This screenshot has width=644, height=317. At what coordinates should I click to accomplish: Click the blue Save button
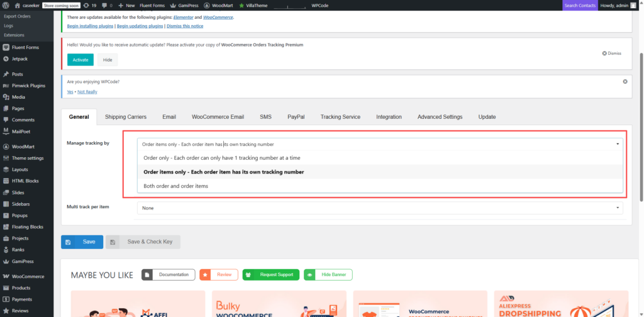pos(82,242)
